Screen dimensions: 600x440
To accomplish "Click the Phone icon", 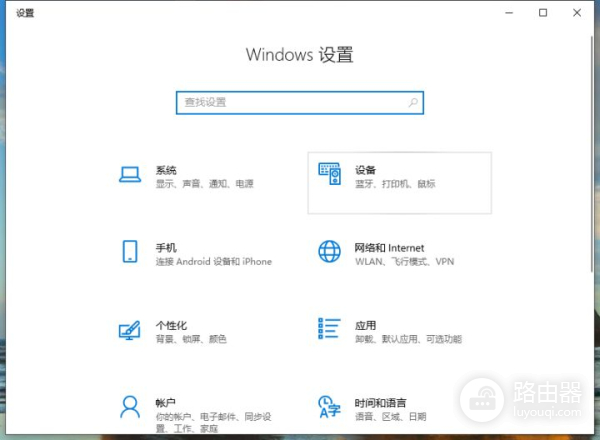I will click(130, 251).
